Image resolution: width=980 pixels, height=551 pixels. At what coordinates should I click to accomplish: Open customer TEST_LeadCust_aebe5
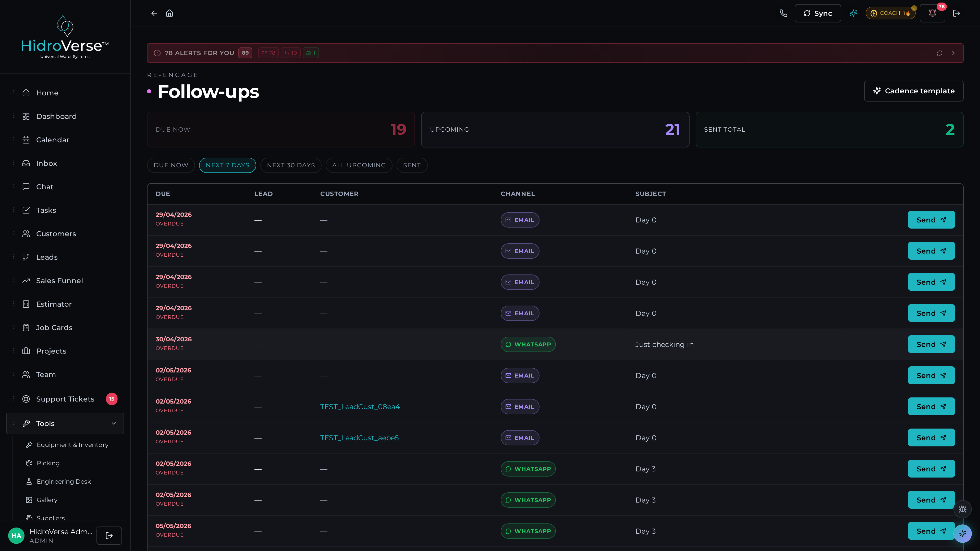[360, 438]
